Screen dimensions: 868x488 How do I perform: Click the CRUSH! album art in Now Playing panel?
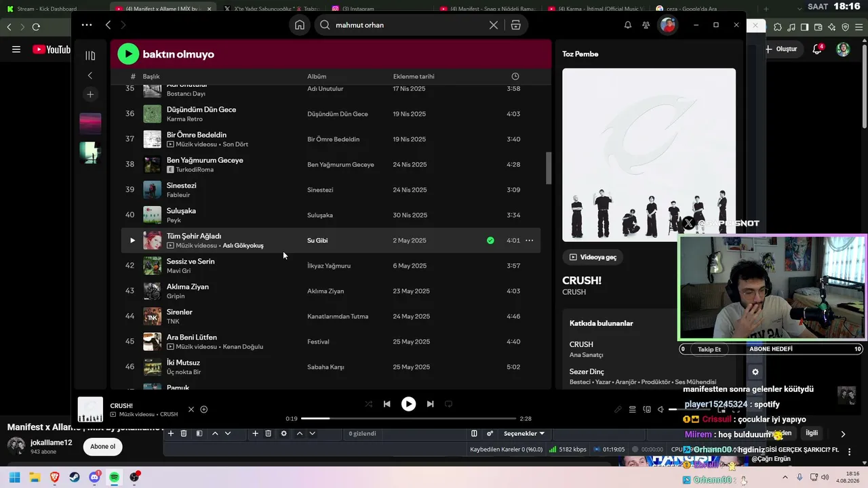649,155
